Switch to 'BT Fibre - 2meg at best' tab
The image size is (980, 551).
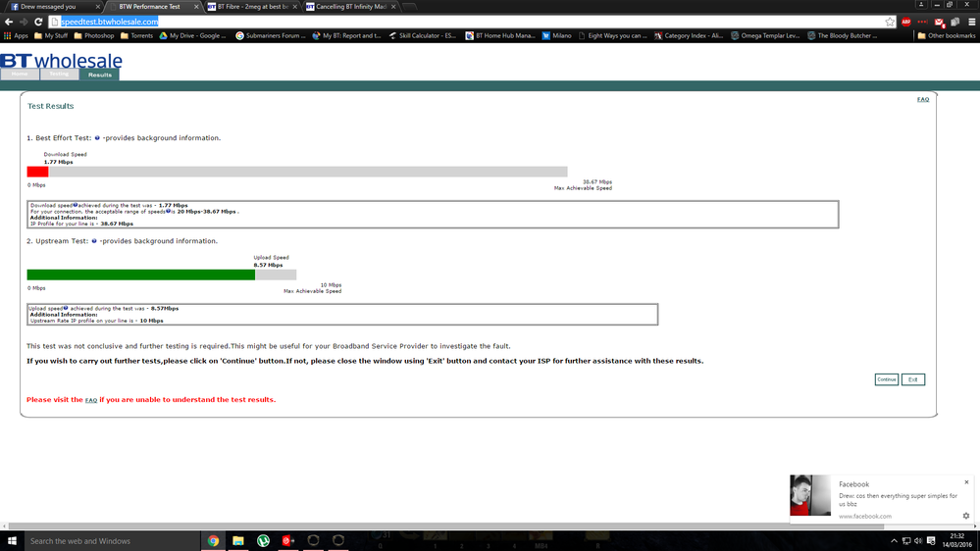coord(252,6)
